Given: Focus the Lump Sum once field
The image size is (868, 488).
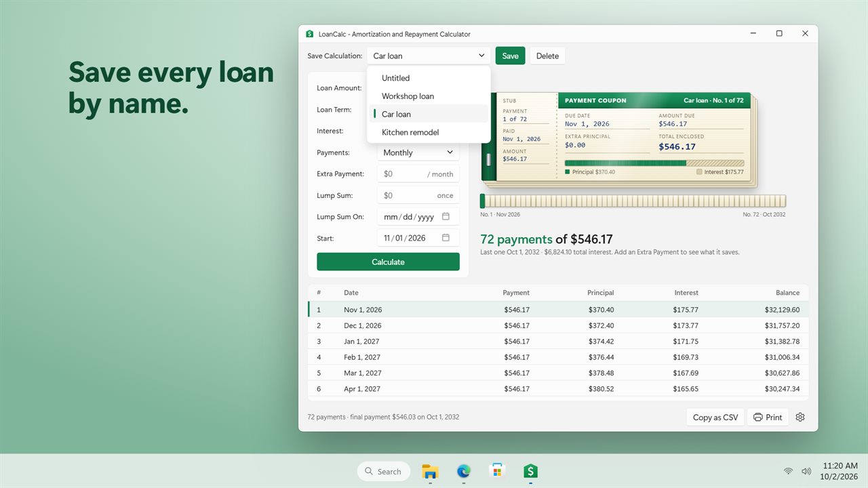Looking at the screenshot, I should pos(418,195).
